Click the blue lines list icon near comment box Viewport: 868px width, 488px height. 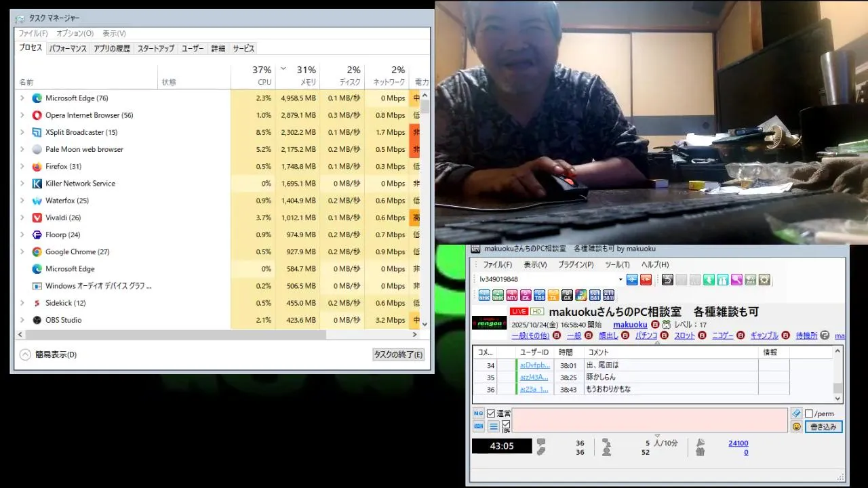494,426
